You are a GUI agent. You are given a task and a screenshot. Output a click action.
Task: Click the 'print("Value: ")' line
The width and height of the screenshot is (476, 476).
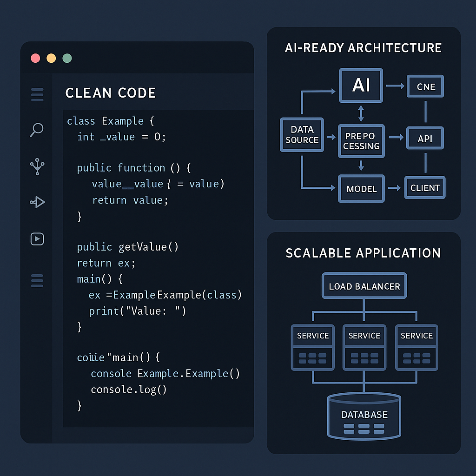click(x=137, y=311)
